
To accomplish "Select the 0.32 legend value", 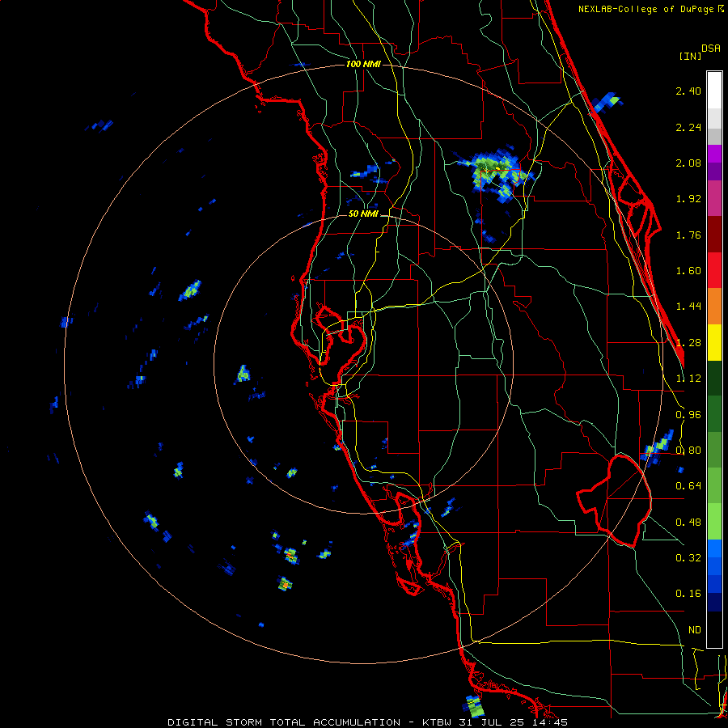I will (x=688, y=558).
